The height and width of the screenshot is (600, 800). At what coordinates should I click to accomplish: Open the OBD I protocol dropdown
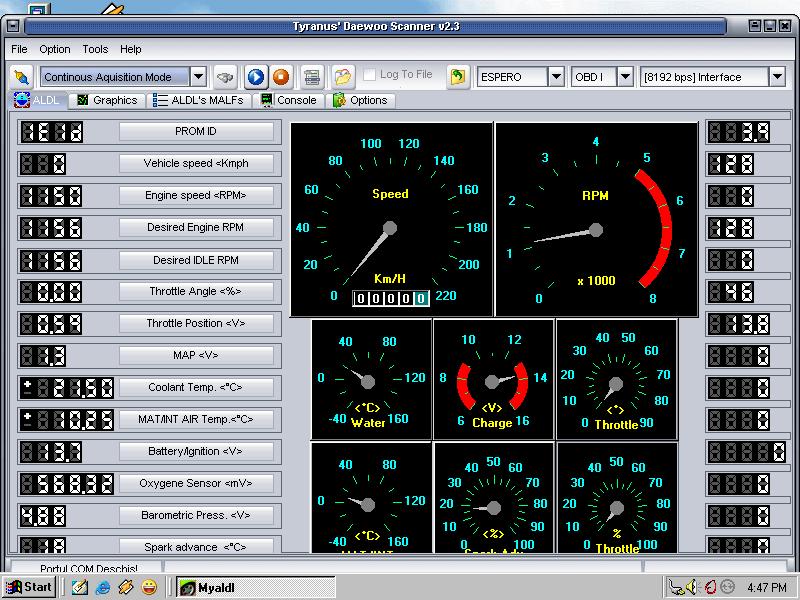[x=626, y=77]
